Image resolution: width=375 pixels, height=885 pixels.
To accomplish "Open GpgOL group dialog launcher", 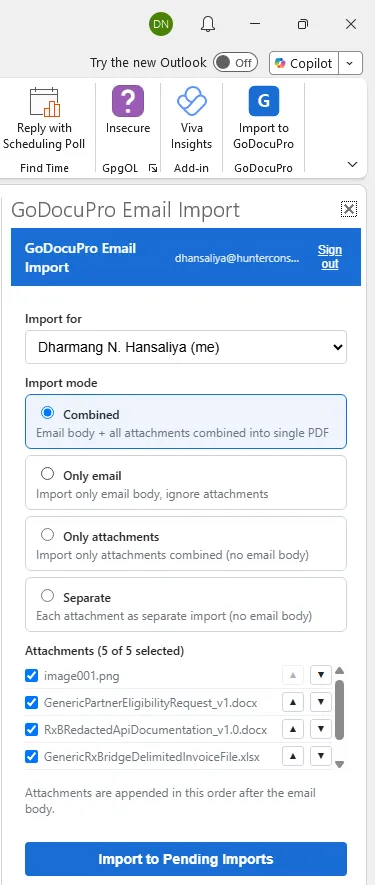I will tap(152, 168).
